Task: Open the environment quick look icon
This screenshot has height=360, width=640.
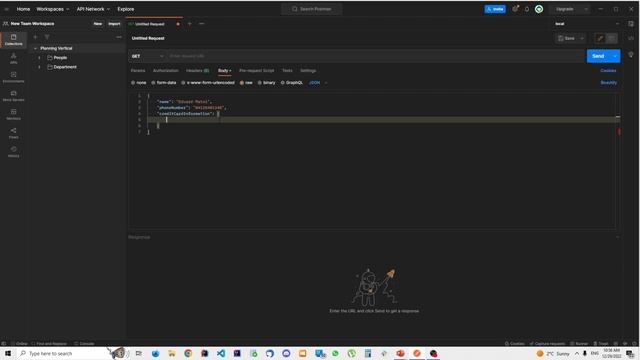Action: coord(631,24)
